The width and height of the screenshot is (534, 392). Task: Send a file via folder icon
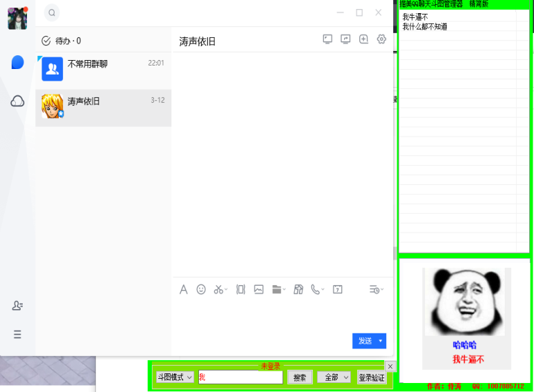pos(277,290)
